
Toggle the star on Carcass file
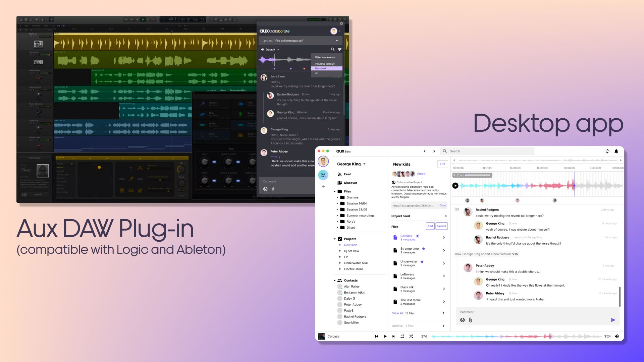(418, 236)
